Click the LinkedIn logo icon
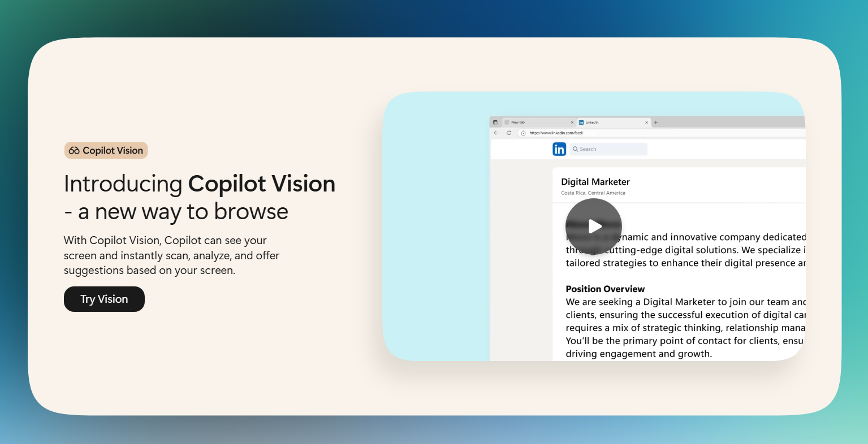The image size is (868, 444). coord(559,149)
